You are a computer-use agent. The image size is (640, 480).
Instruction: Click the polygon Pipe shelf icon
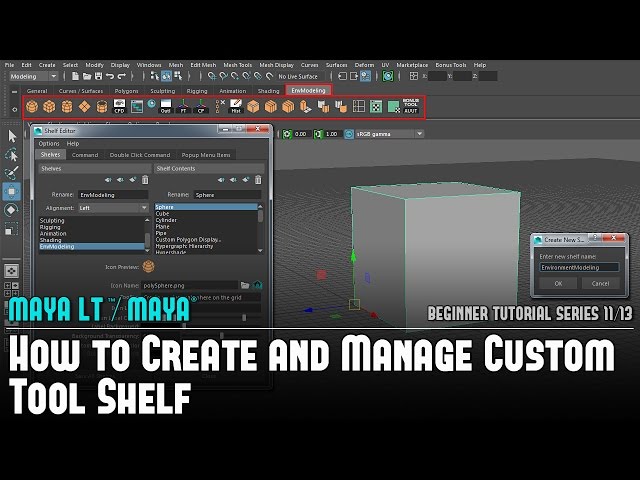click(102, 107)
